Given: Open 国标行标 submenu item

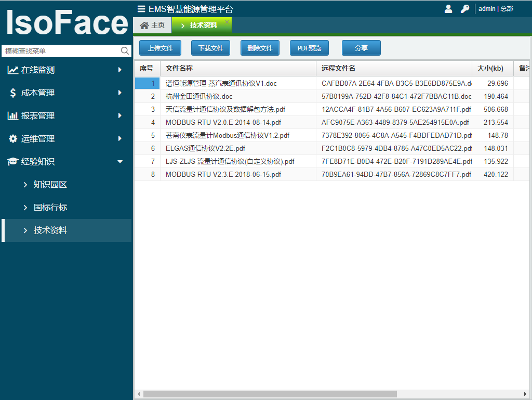Looking at the screenshot, I should point(66,208).
